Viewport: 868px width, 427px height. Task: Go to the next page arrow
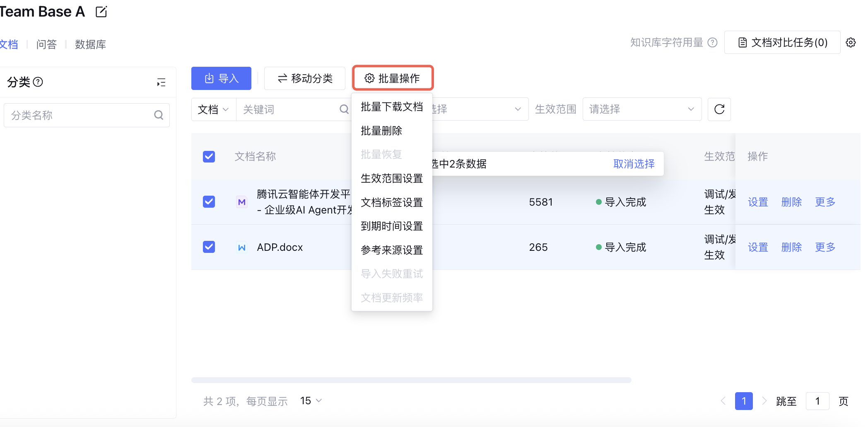tap(764, 401)
